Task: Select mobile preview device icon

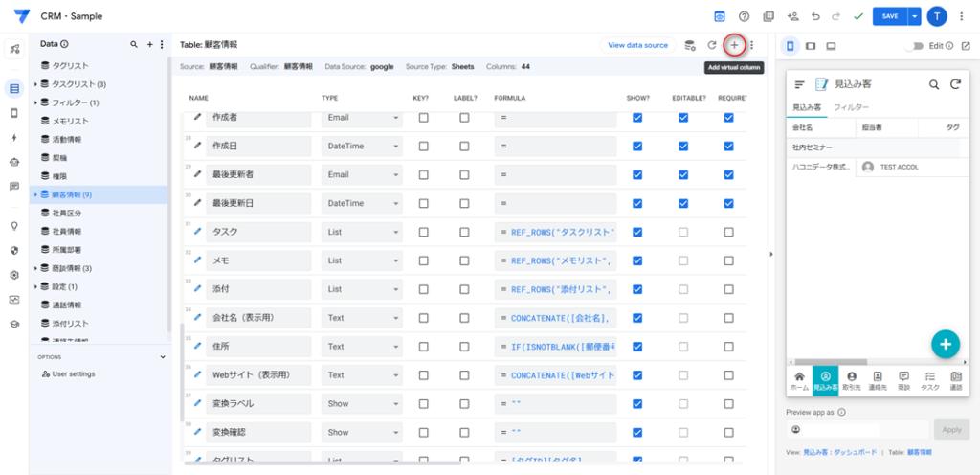Action: [x=790, y=46]
